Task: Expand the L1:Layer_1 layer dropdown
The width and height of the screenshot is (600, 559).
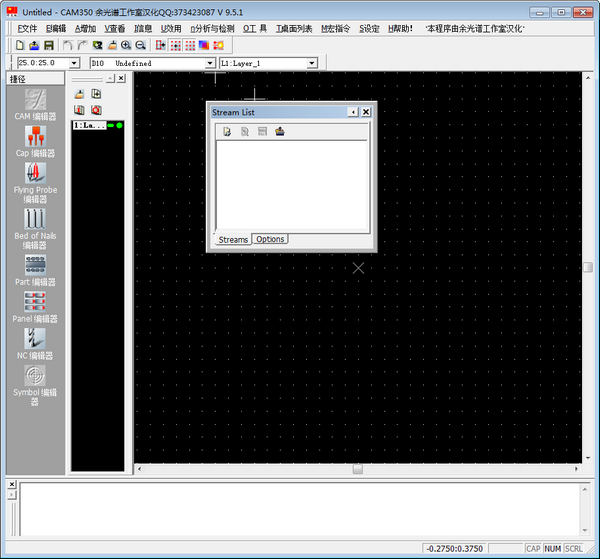Action: [311, 63]
